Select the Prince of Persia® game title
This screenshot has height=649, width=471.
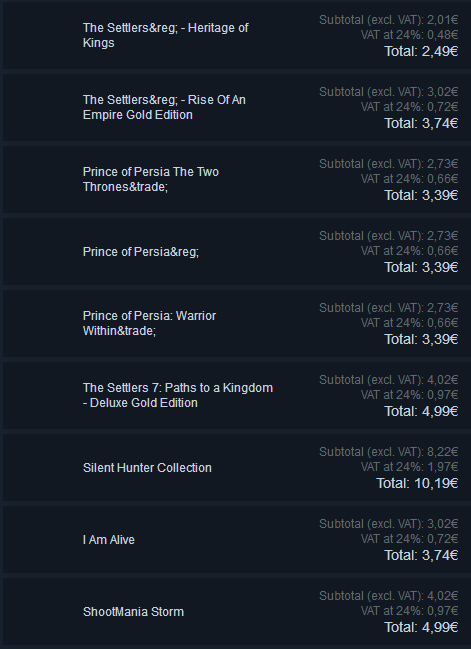[x=141, y=252]
